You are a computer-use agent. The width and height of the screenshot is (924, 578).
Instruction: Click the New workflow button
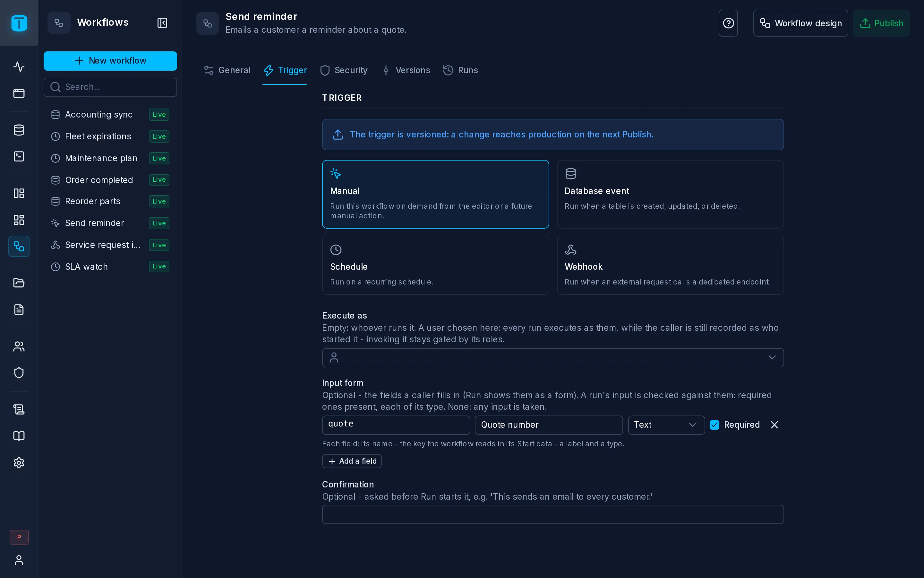110,61
